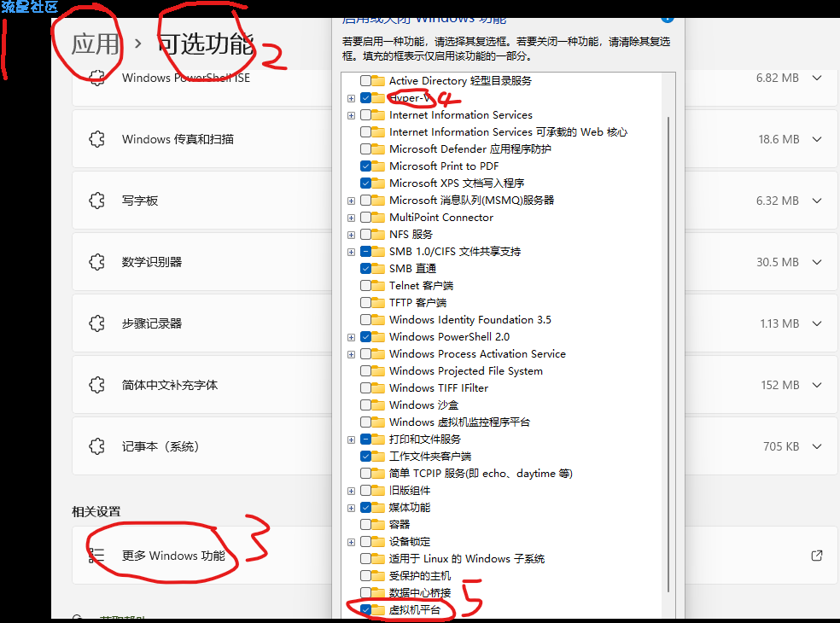Image resolution: width=840 pixels, height=623 pixels.
Task: Click the puzzle icon beside 步骤记录器
Action: (x=96, y=323)
